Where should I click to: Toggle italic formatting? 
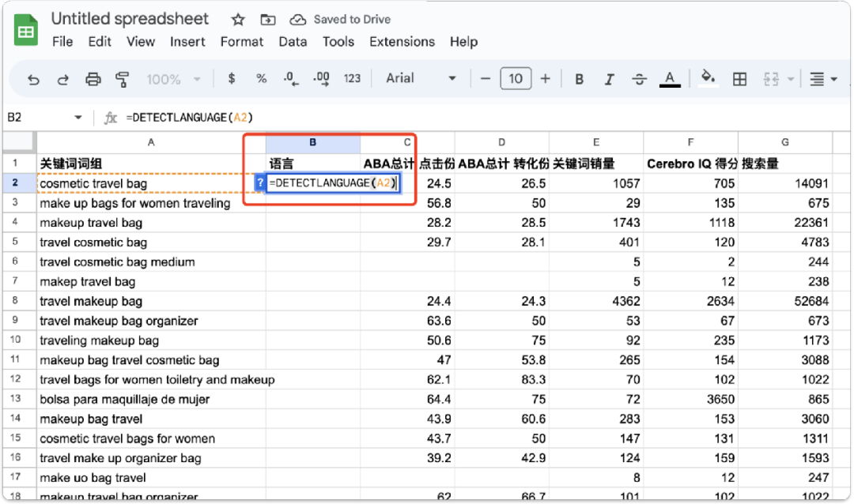click(610, 79)
